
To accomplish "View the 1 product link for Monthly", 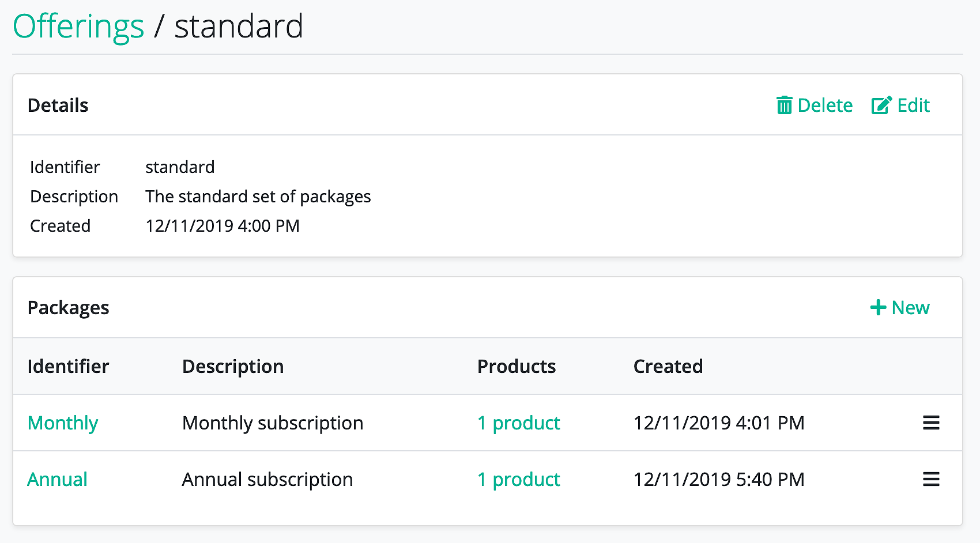I will pos(518,423).
